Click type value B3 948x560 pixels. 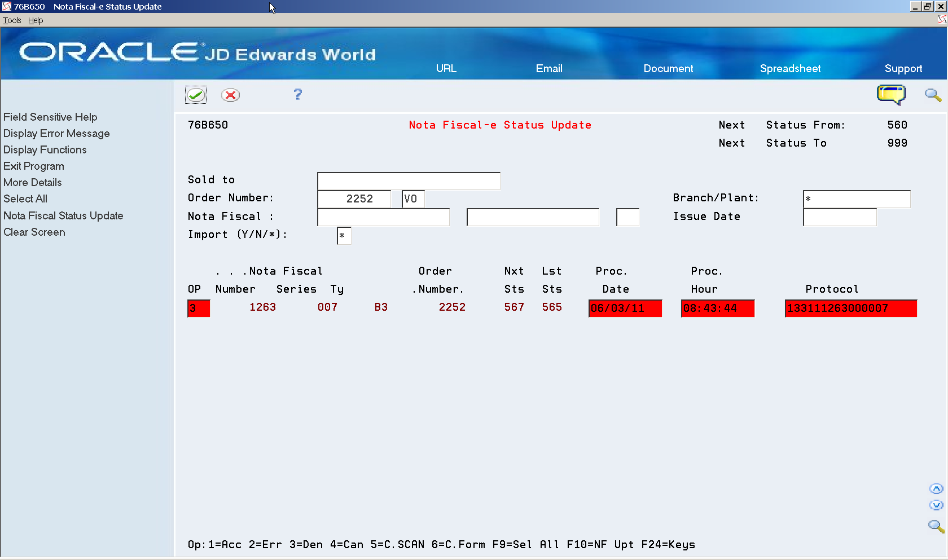(x=381, y=307)
